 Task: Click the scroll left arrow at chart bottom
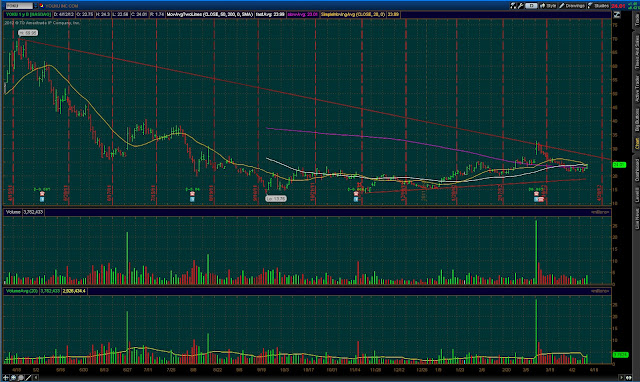[36, 378]
